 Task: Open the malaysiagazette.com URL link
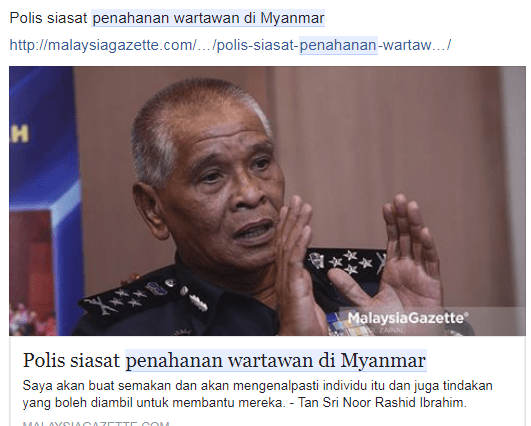pos(230,45)
